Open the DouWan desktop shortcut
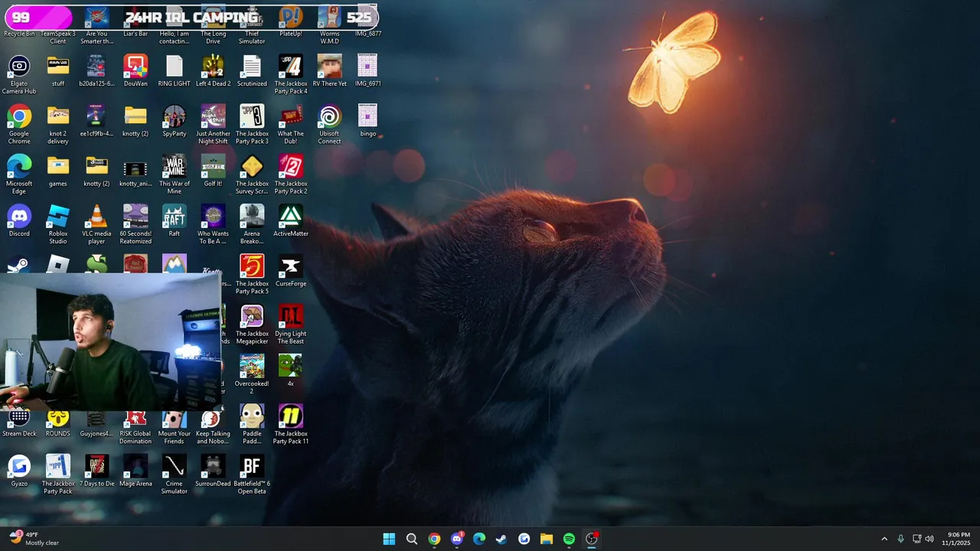 tap(136, 70)
